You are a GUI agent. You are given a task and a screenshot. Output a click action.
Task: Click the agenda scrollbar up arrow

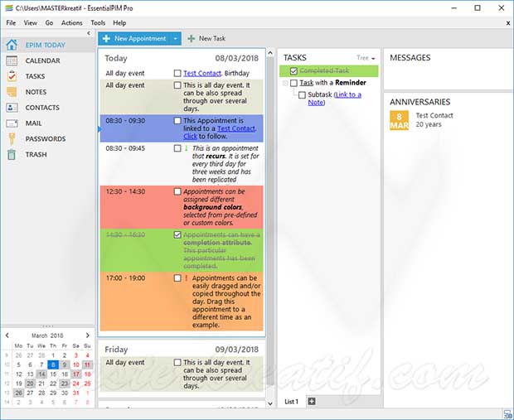point(270,52)
